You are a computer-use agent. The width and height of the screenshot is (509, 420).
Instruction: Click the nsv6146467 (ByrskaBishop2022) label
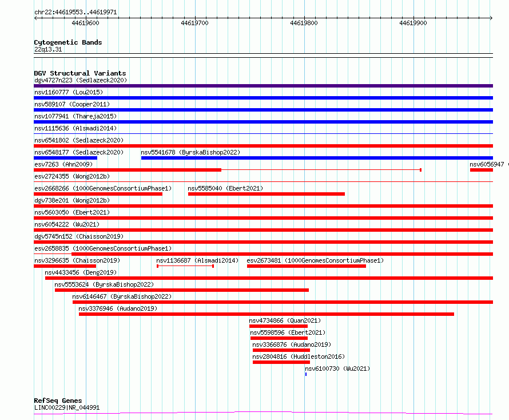(x=122, y=296)
